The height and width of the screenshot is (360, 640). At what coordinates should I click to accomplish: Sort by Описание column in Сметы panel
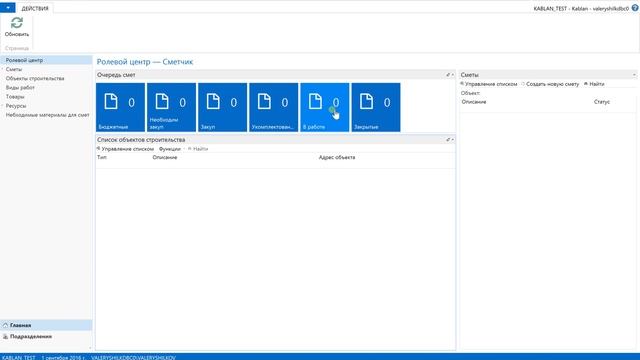pyautogui.click(x=474, y=102)
